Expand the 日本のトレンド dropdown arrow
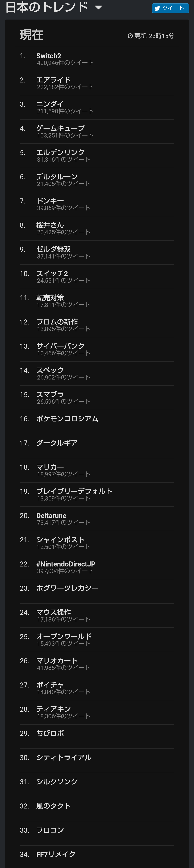 coord(98,7)
